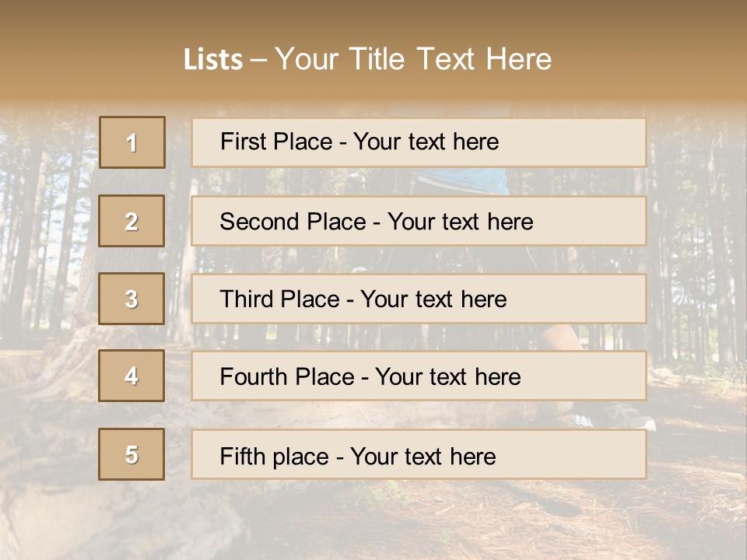The image size is (747, 560).
Task: Click the Fourth Place text bar
Action: tap(419, 376)
